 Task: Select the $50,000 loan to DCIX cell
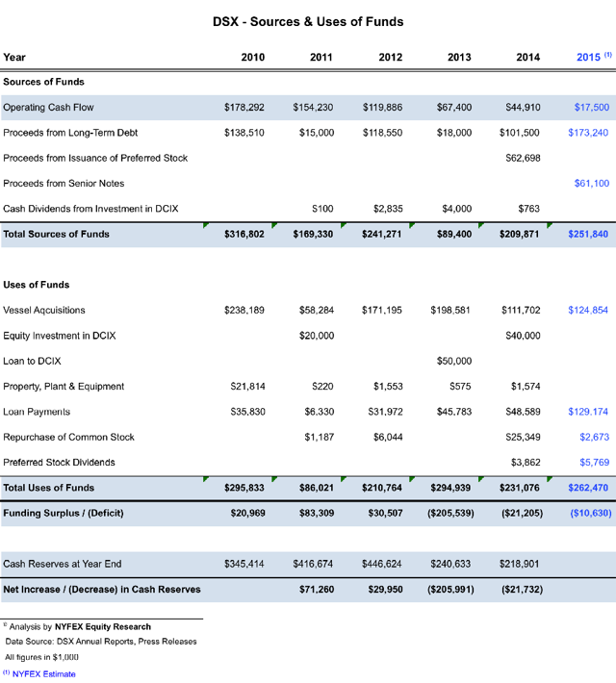coord(454,361)
